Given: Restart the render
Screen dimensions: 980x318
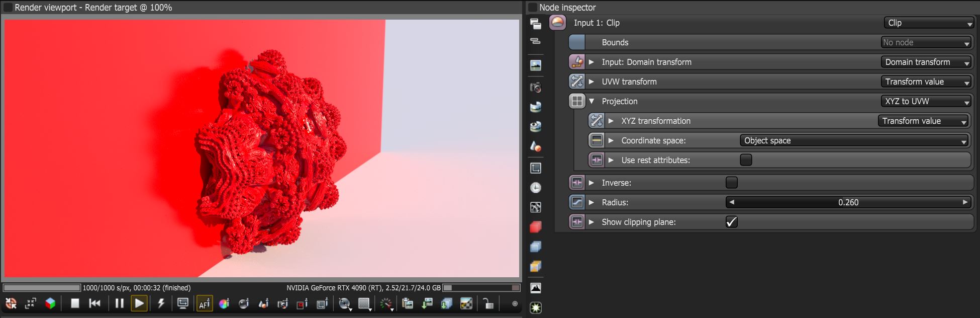Looking at the screenshot, I should (94, 303).
